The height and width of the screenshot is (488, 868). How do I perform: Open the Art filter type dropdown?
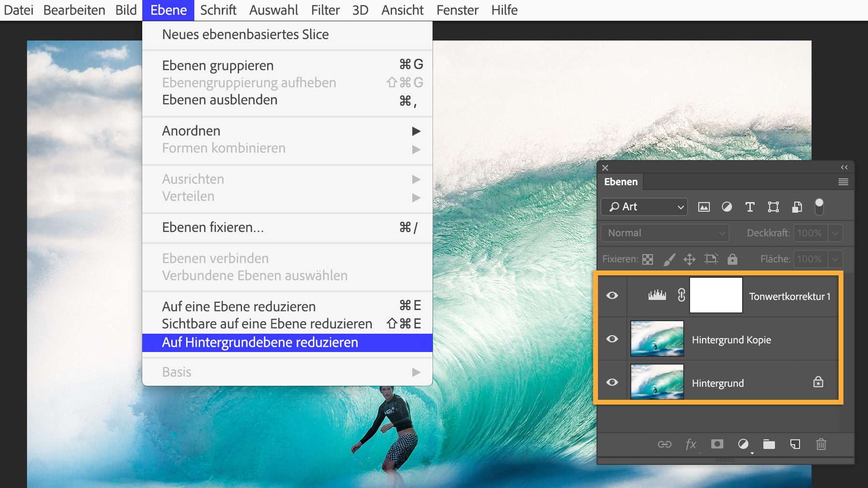click(x=644, y=207)
